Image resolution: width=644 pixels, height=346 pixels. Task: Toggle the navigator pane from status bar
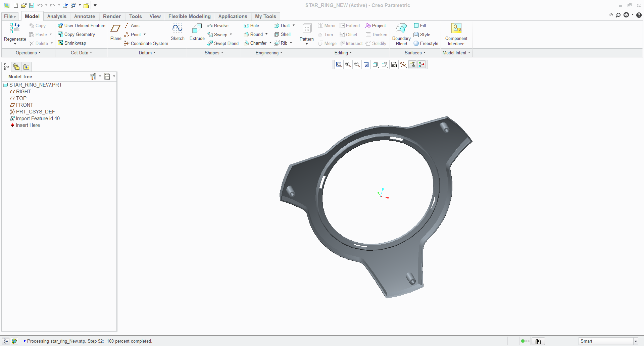tap(6, 341)
